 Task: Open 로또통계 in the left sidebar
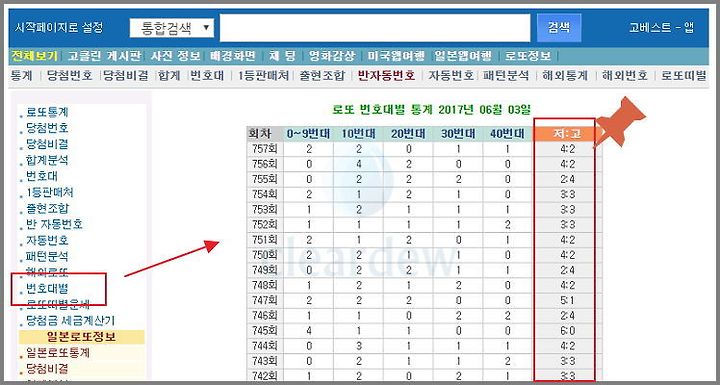(47, 112)
